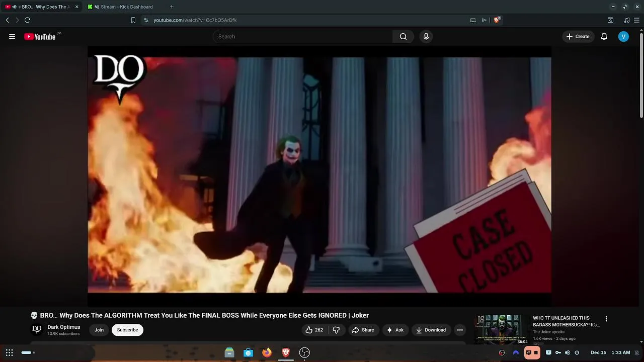Open more actions ellipsis under video
Image resolution: width=644 pixels, height=362 pixels.
click(x=460, y=330)
